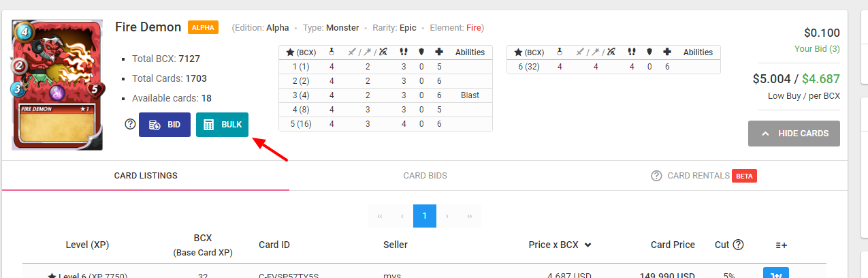This screenshot has height=278, width=868.
Task: Sort by Price x BCX dropdown arrow
Action: tap(588, 245)
